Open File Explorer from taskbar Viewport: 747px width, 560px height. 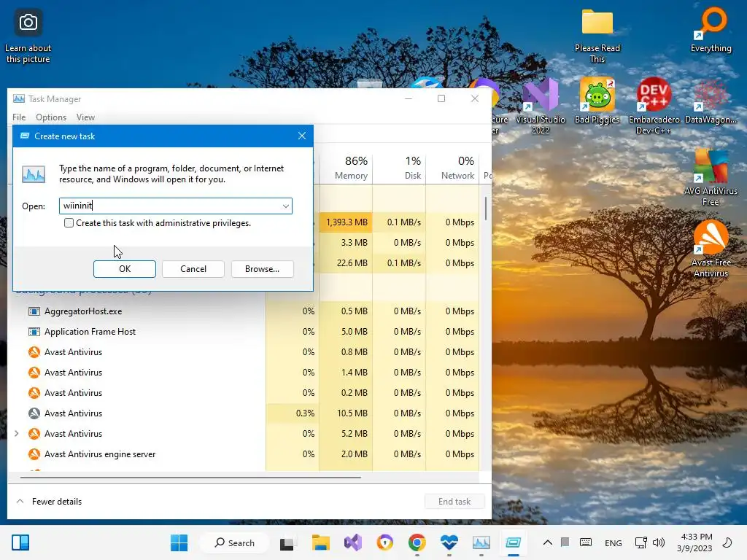[x=321, y=542]
